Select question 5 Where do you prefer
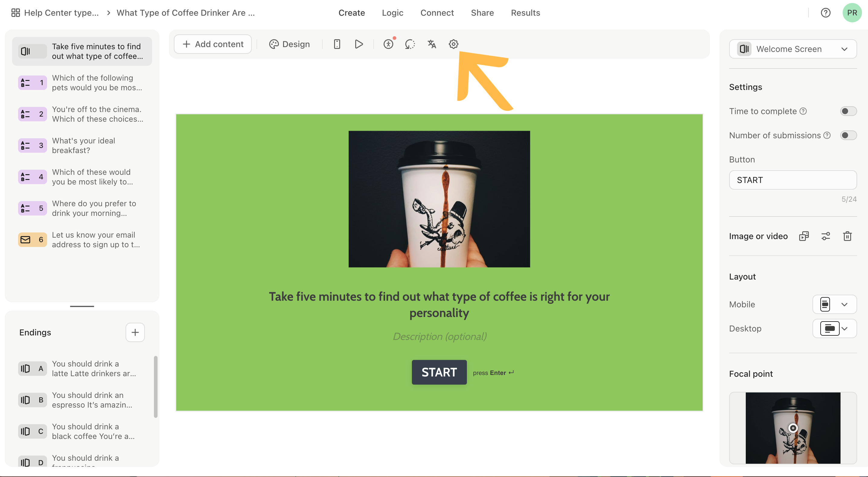This screenshot has width=868, height=477. click(82, 208)
